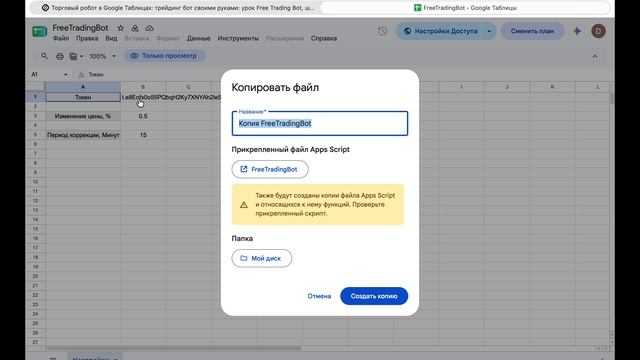Select the FreeTradingBot Google Таблицы browser tab
640x360 pixels.
pyautogui.click(x=465, y=8)
